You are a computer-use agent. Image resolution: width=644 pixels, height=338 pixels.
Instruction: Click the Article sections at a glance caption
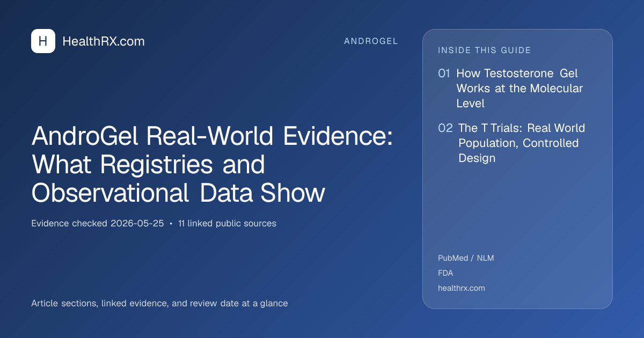pyautogui.click(x=159, y=303)
